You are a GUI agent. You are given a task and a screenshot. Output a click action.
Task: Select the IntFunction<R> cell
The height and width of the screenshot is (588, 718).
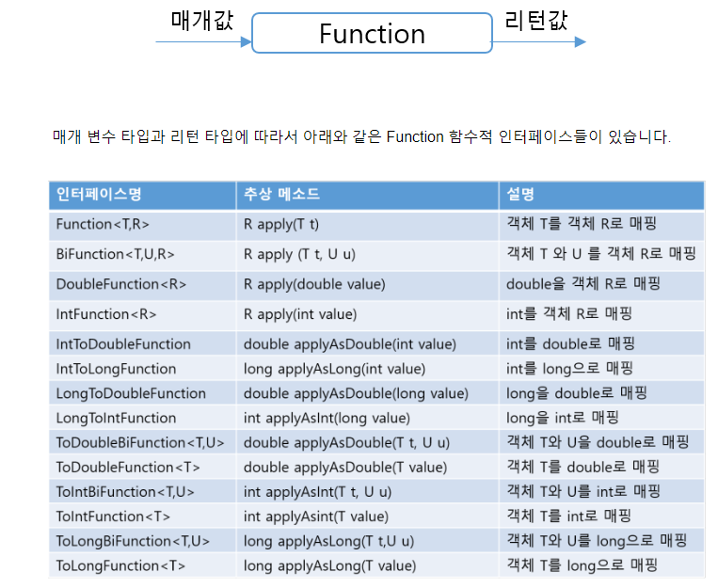[x=142, y=315]
